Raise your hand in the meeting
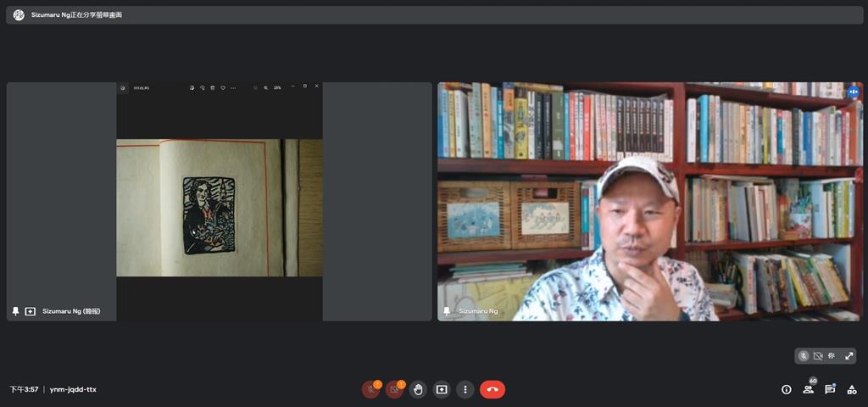This screenshot has width=868, height=407. tap(418, 390)
